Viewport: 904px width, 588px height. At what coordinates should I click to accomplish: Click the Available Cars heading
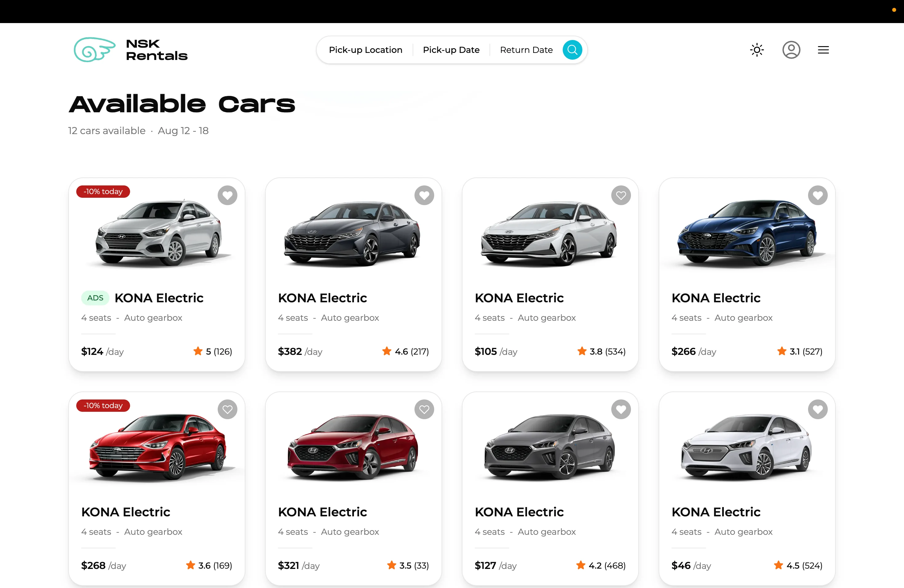pos(181,104)
